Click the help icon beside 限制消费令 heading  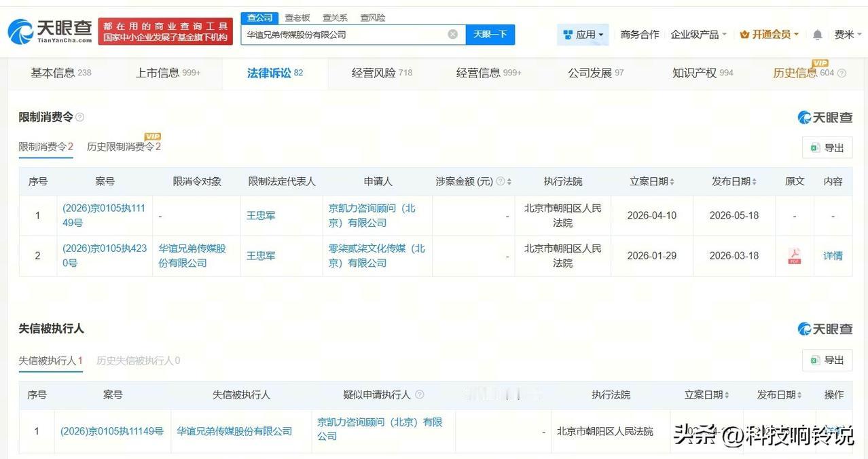[80, 117]
